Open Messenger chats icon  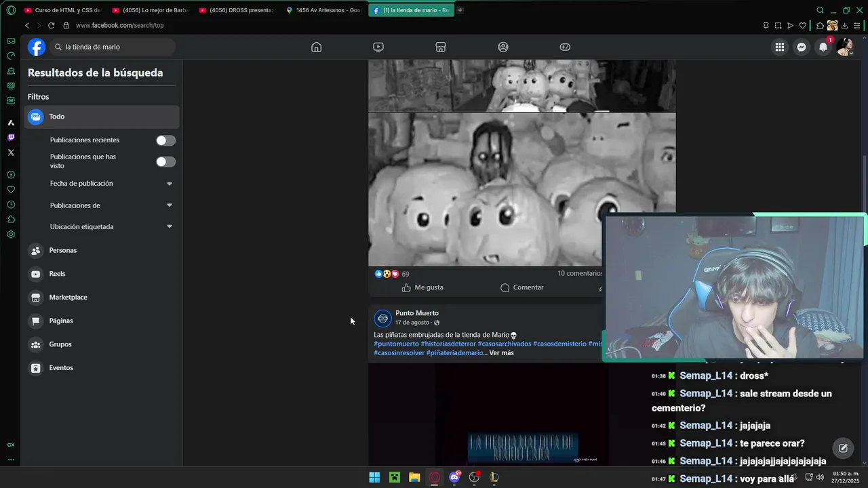coord(802,47)
